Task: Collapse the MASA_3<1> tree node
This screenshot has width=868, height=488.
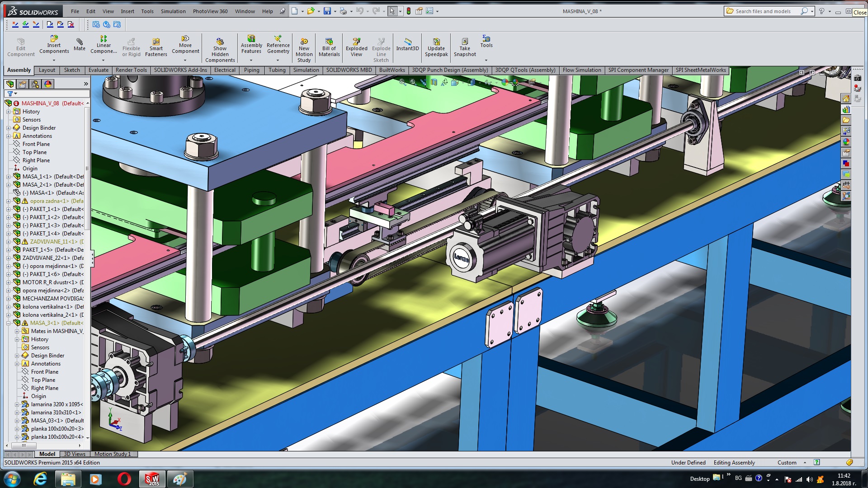Action: pyautogui.click(x=8, y=323)
